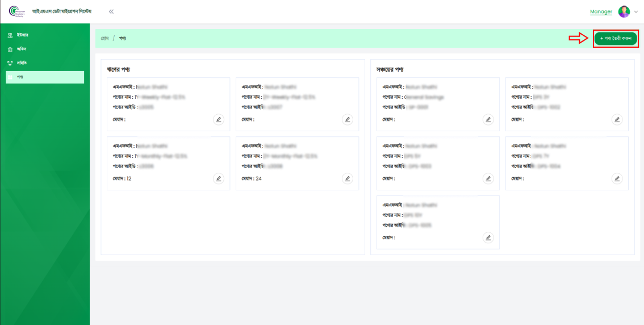This screenshot has height=325, width=644.
Task: Edit the second-row left savings product card
Action: [488, 178]
